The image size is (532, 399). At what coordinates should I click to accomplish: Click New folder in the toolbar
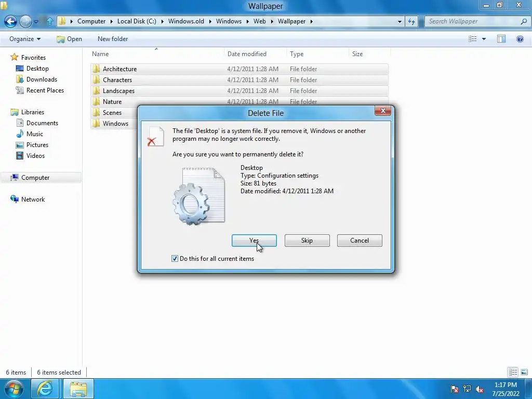click(113, 39)
